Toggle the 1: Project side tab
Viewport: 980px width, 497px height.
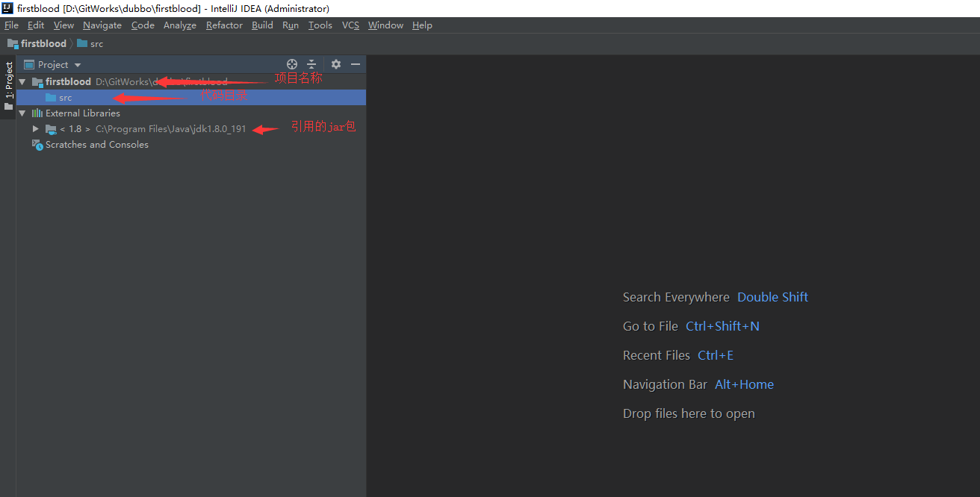click(8, 80)
